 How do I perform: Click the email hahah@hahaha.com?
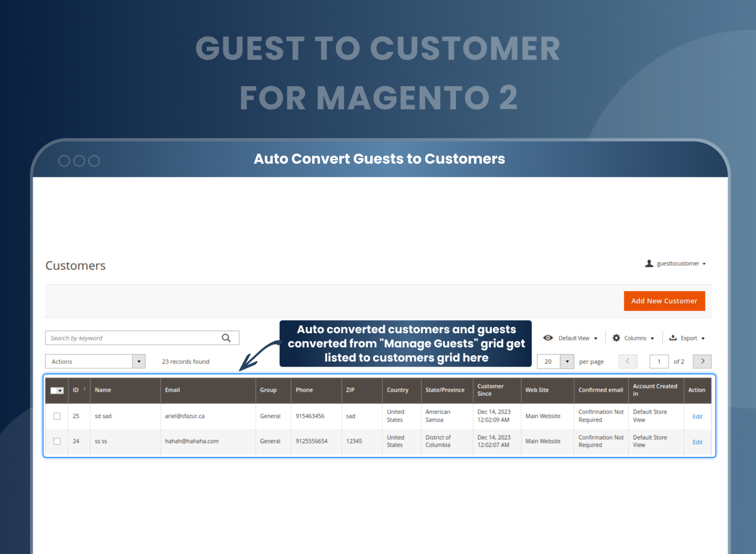click(192, 441)
